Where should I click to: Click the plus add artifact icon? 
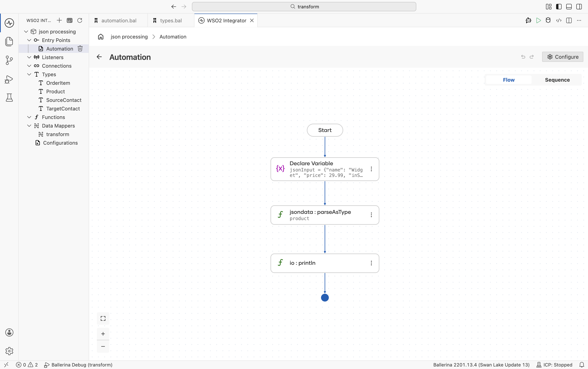(59, 20)
